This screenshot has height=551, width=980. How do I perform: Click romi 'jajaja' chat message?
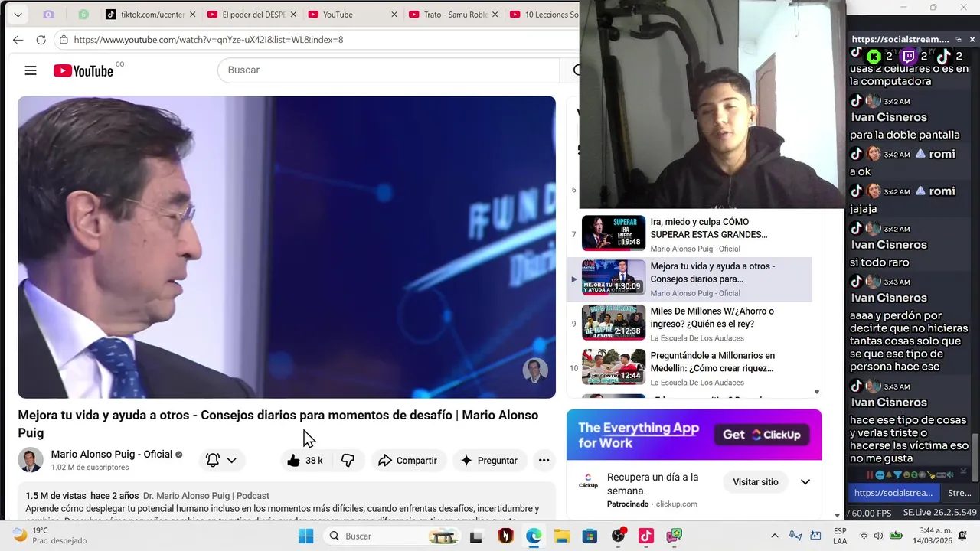pos(864,209)
